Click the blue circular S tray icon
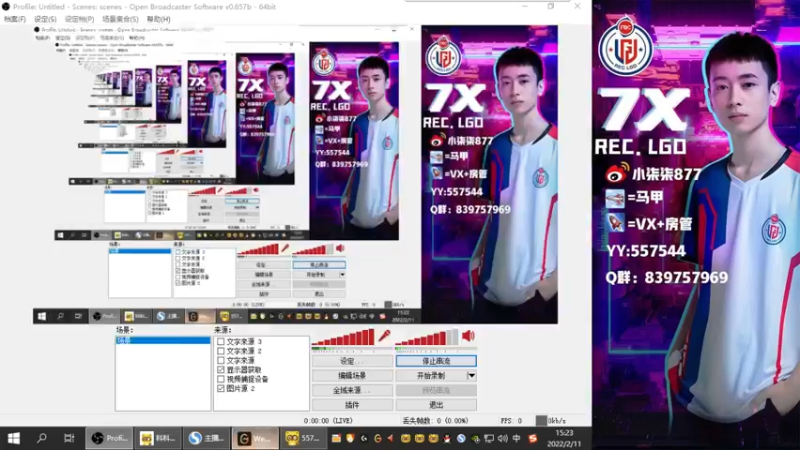Viewport: 800px width, 450px height. pos(461,438)
